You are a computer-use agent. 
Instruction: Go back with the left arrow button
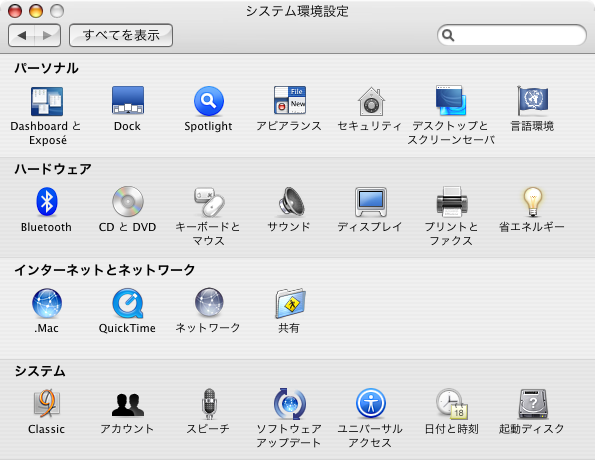(22, 35)
